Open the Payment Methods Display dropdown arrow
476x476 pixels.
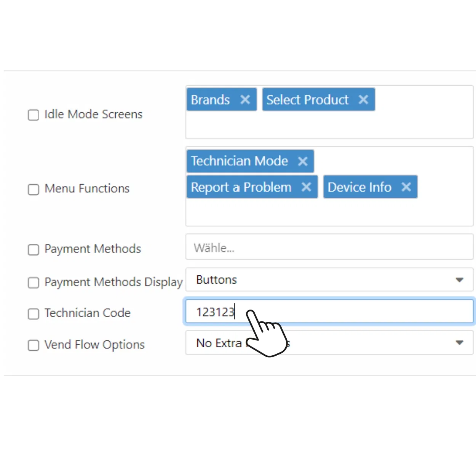click(460, 280)
